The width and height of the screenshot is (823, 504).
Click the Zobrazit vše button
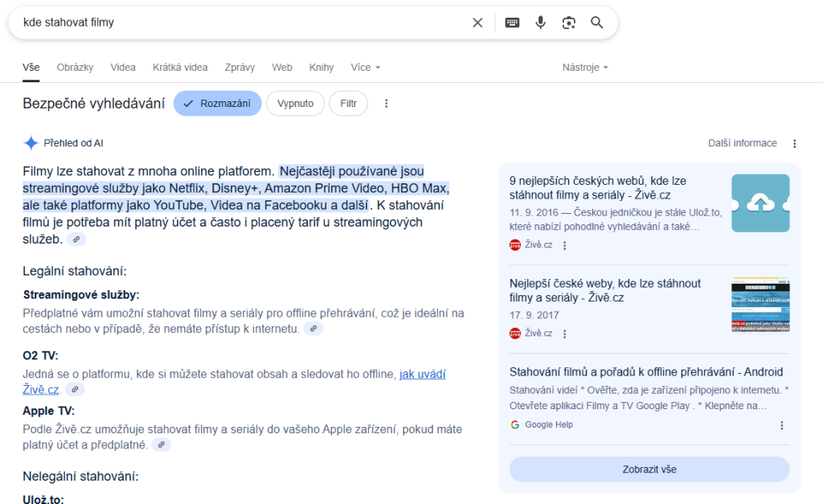pos(649,469)
